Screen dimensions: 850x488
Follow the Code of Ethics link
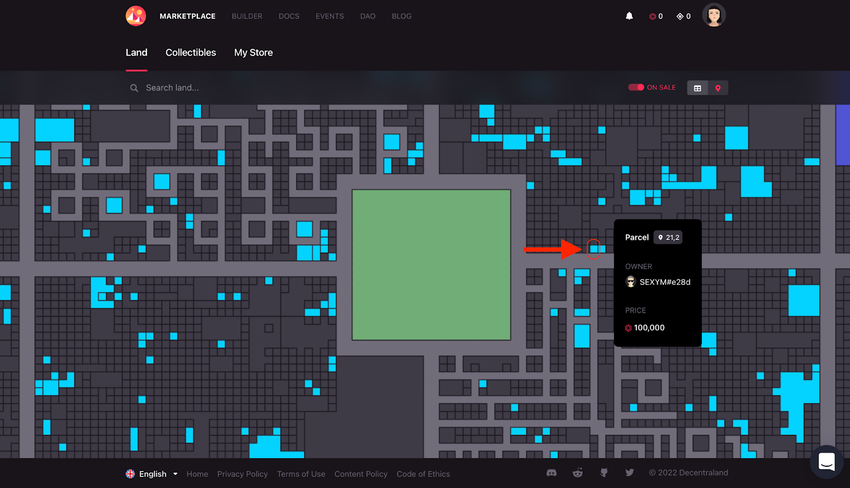(423, 474)
